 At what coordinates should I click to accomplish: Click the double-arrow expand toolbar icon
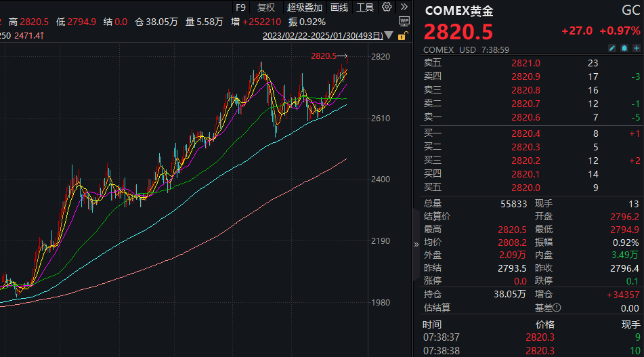(404, 7)
